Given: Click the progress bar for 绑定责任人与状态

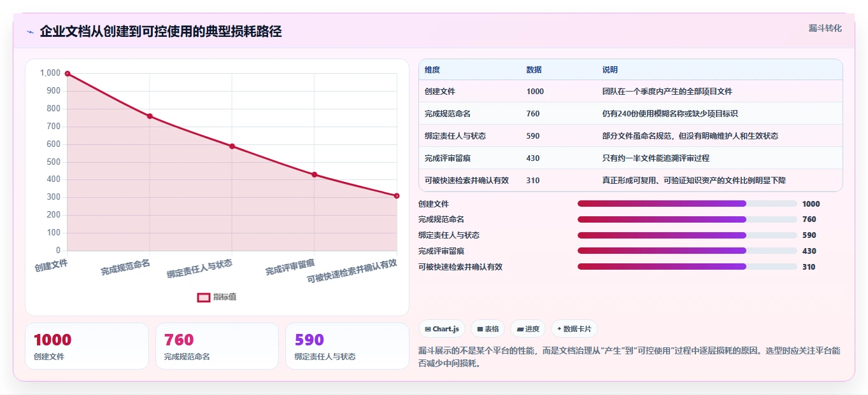Looking at the screenshot, I should tap(687, 235).
